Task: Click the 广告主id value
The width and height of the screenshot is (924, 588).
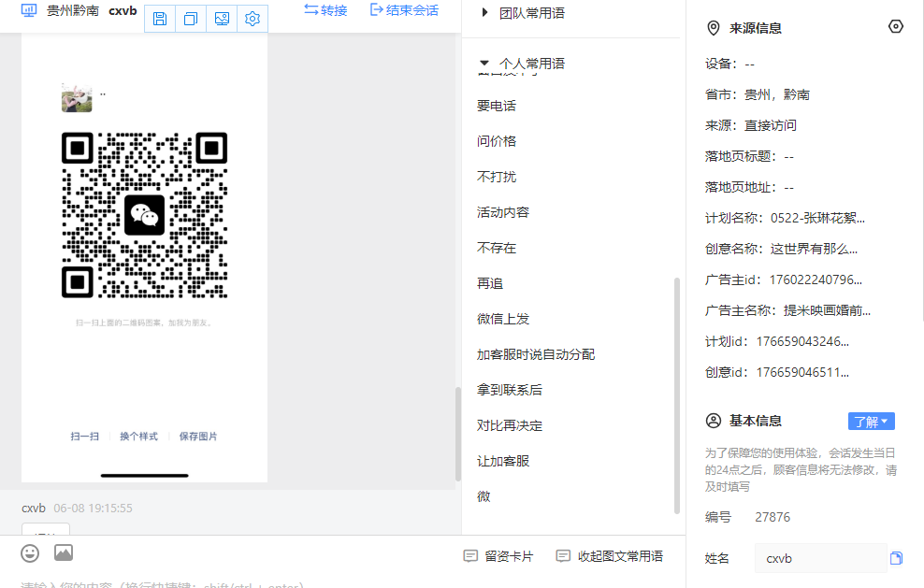Action: click(x=816, y=280)
